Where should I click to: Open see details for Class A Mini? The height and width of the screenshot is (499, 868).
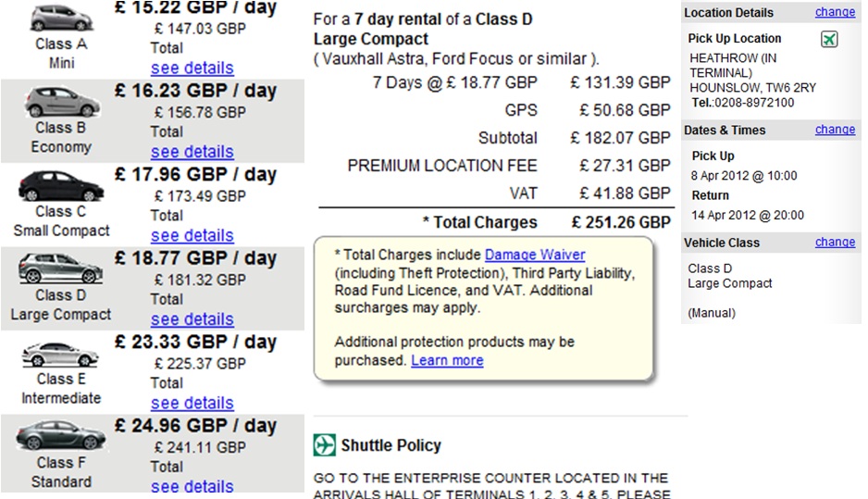(x=192, y=69)
